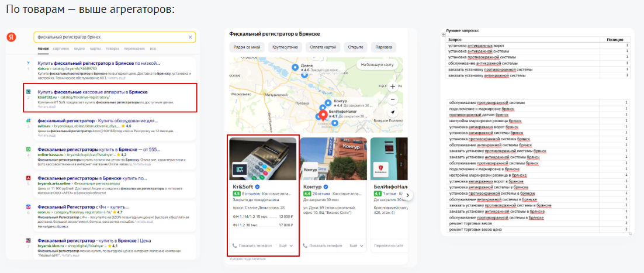Click the 'Диана' map marker

pos(295,67)
